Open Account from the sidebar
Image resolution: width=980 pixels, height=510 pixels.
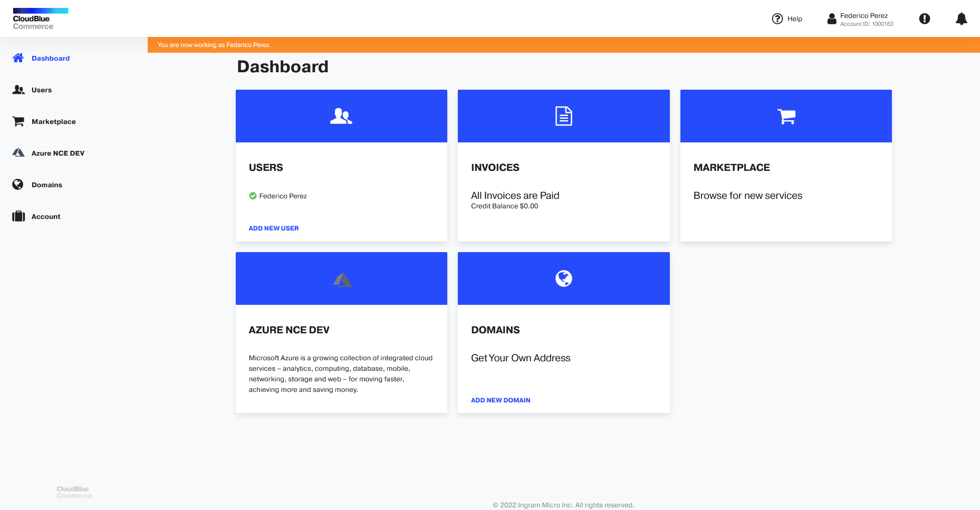pyautogui.click(x=46, y=217)
